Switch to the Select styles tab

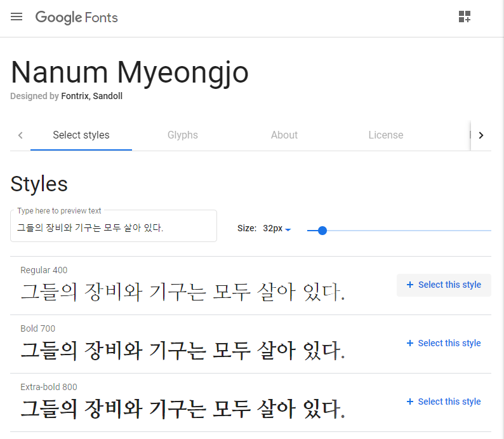tap(81, 135)
